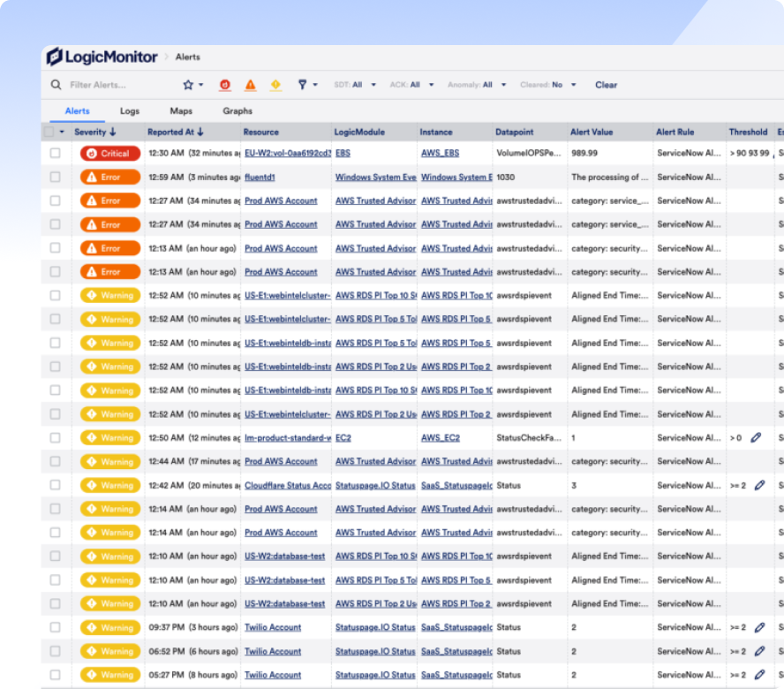
Task: Check the 05:27 PM Twilio alert row
Action: point(56,675)
